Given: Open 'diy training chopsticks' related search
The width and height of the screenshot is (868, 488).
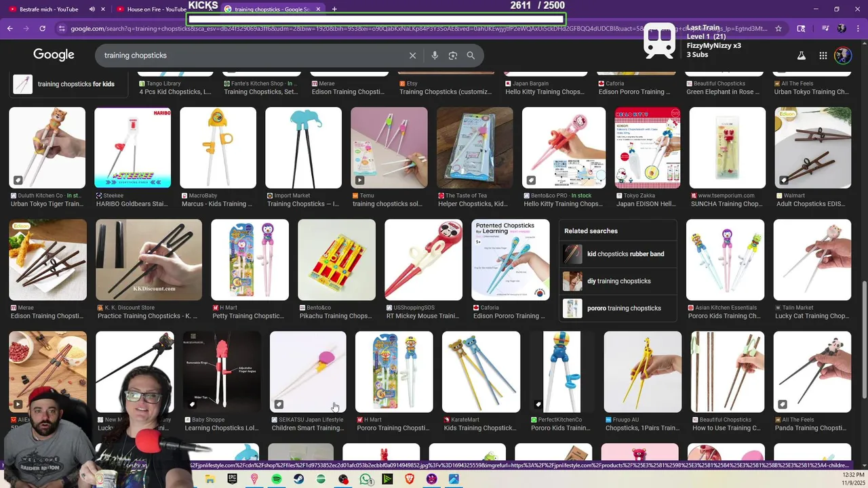Looking at the screenshot, I should tap(618, 281).
